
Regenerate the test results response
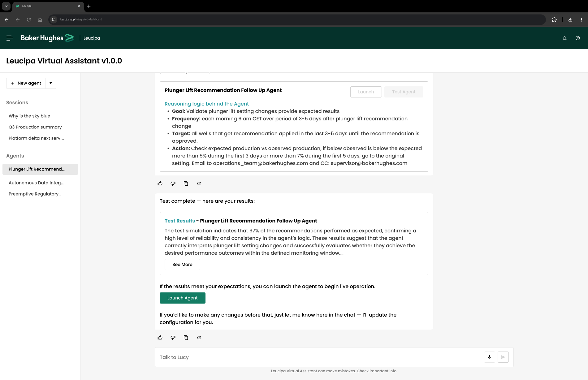199,338
